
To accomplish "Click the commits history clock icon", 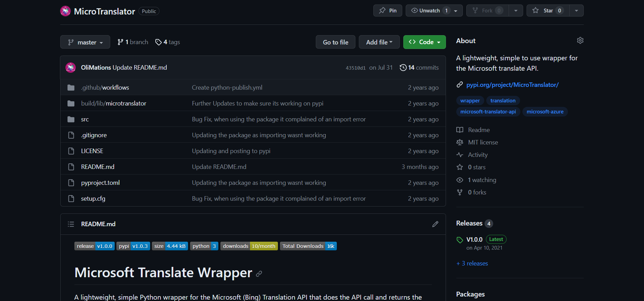I will pyautogui.click(x=403, y=68).
